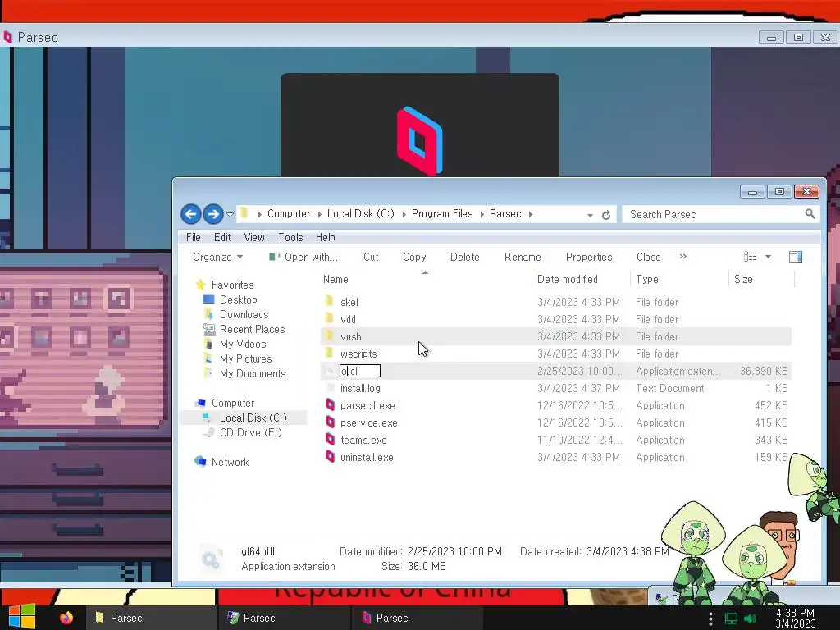Open the Edit menu
This screenshot has height=630, width=840.
click(x=222, y=237)
